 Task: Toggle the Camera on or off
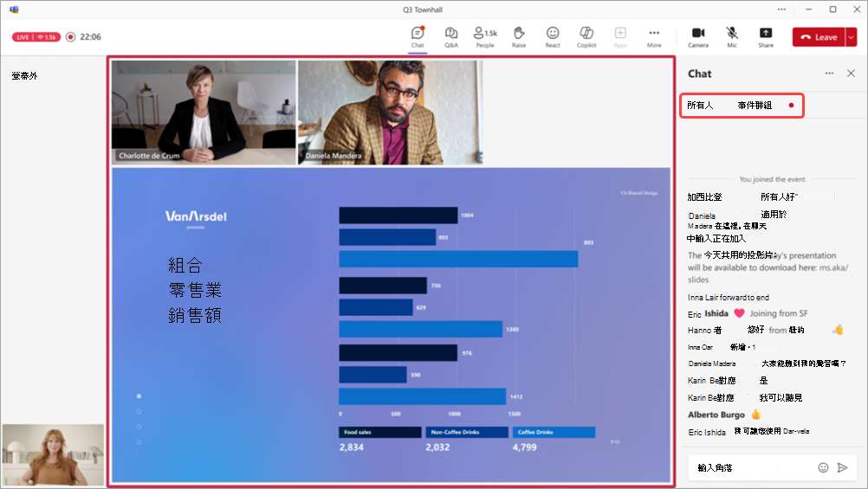click(x=698, y=37)
